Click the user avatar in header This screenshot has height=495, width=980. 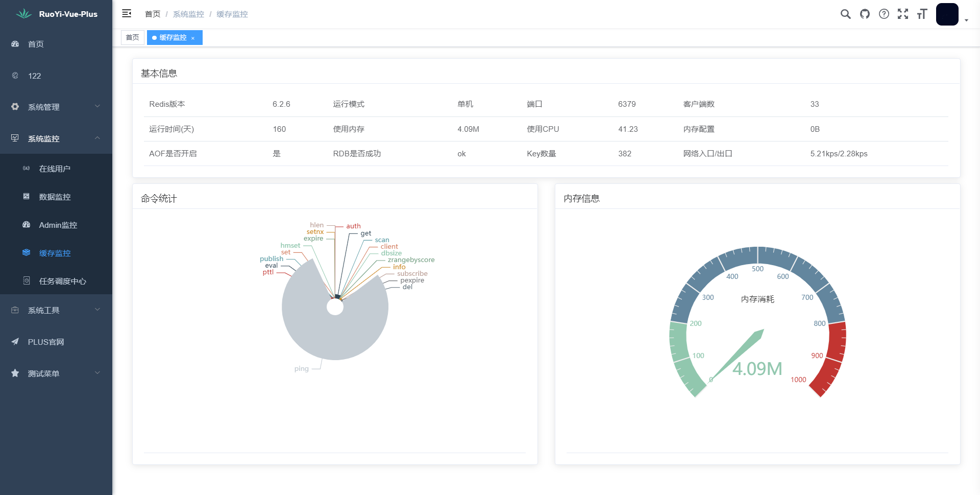947,14
